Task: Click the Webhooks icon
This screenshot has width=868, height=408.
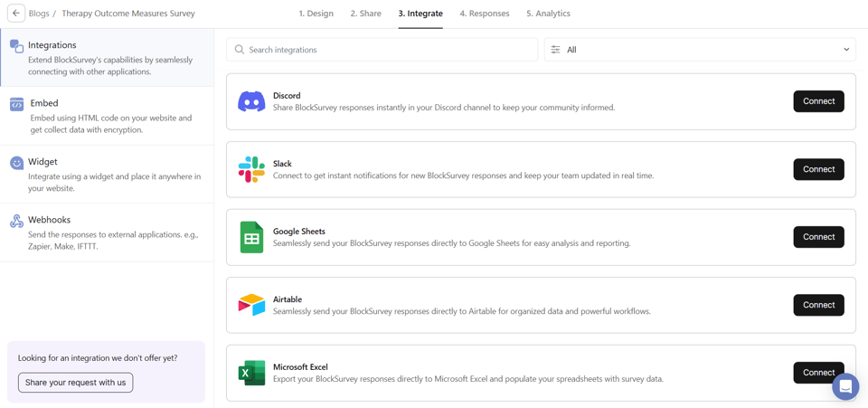Action: click(x=16, y=221)
